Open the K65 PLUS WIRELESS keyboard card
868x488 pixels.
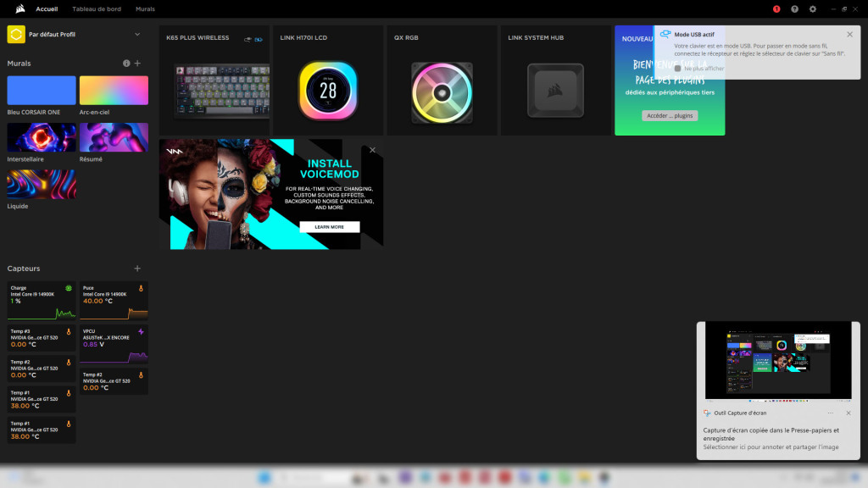pos(214,80)
